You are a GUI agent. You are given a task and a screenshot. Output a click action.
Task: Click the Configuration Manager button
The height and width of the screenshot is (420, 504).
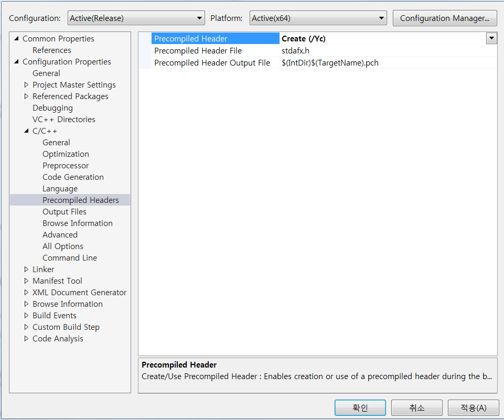point(445,18)
